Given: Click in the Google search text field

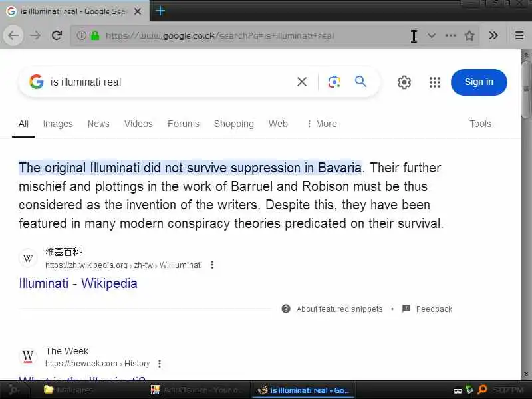Looking at the screenshot, I should (170, 82).
